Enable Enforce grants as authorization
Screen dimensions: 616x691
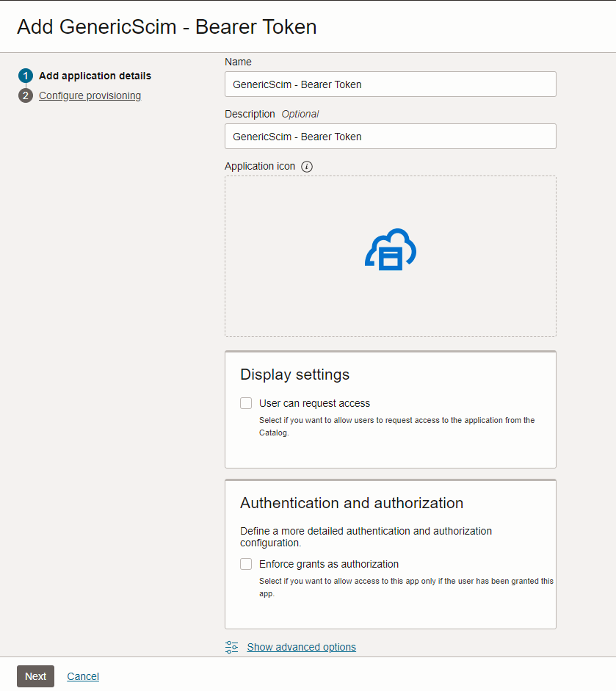coord(245,564)
